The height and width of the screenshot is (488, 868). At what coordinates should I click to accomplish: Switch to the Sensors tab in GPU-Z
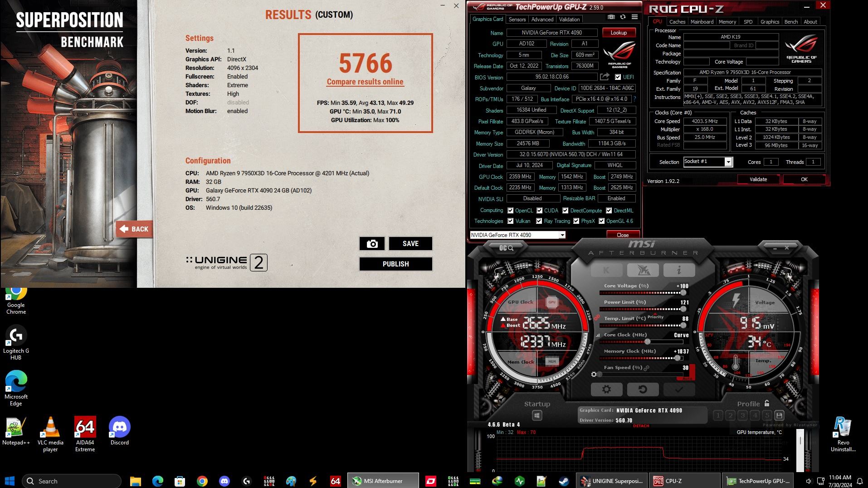pos(517,20)
